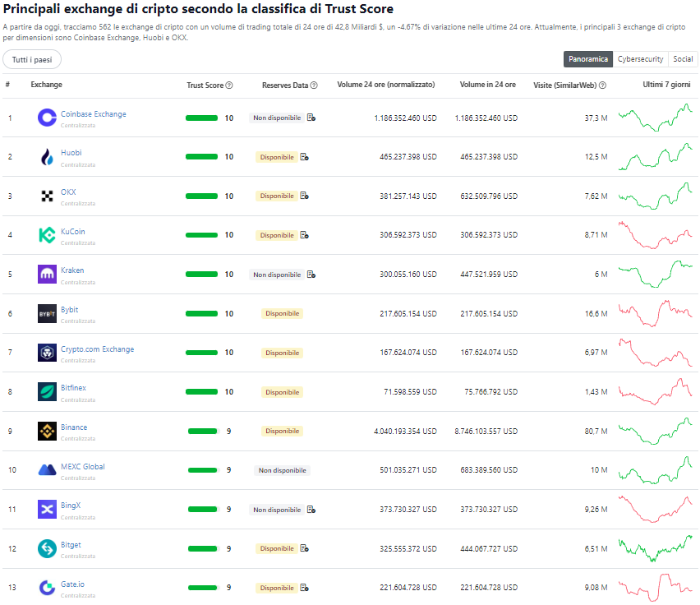This screenshot has width=700, height=605.
Task: Sort by Trust Score column header
Action: 205,85
